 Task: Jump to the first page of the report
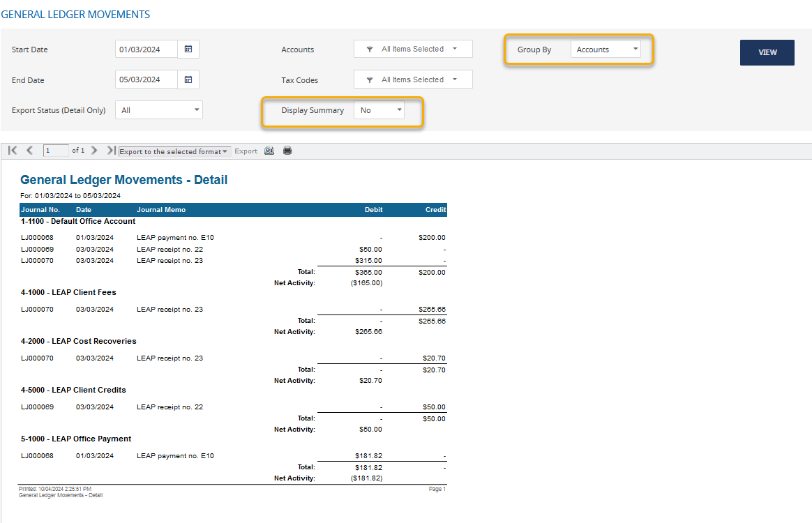click(12, 150)
